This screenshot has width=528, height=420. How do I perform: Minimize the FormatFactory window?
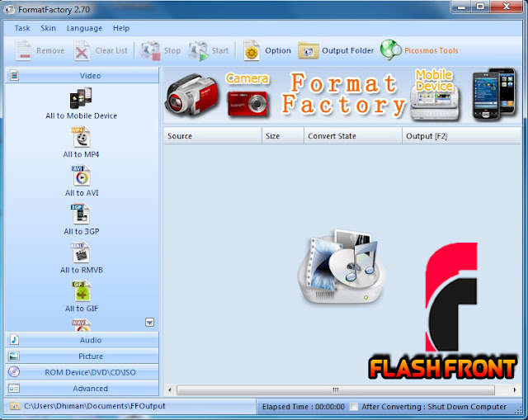[x=461, y=7]
